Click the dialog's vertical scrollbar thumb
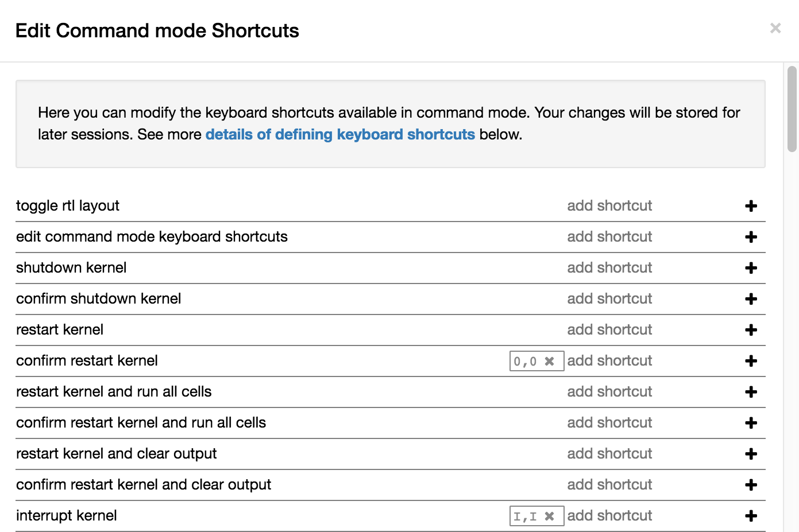This screenshot has width=799, height=532. [792, 109]
